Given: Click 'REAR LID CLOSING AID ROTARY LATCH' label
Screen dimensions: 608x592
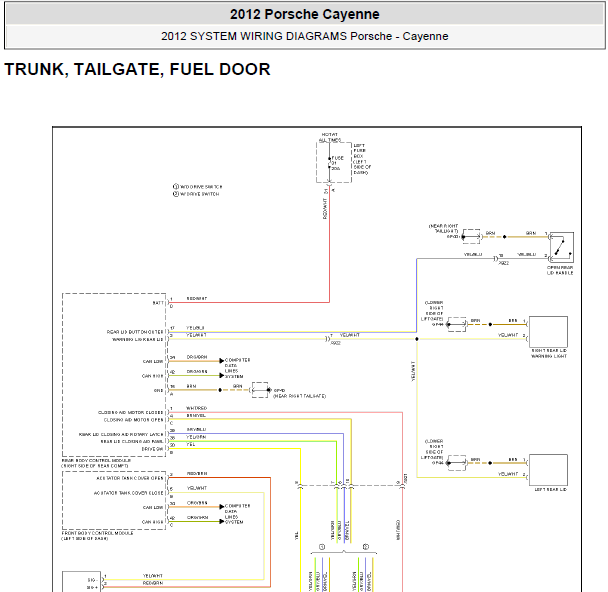Looking at the screenshot, I should pos(121,435).
